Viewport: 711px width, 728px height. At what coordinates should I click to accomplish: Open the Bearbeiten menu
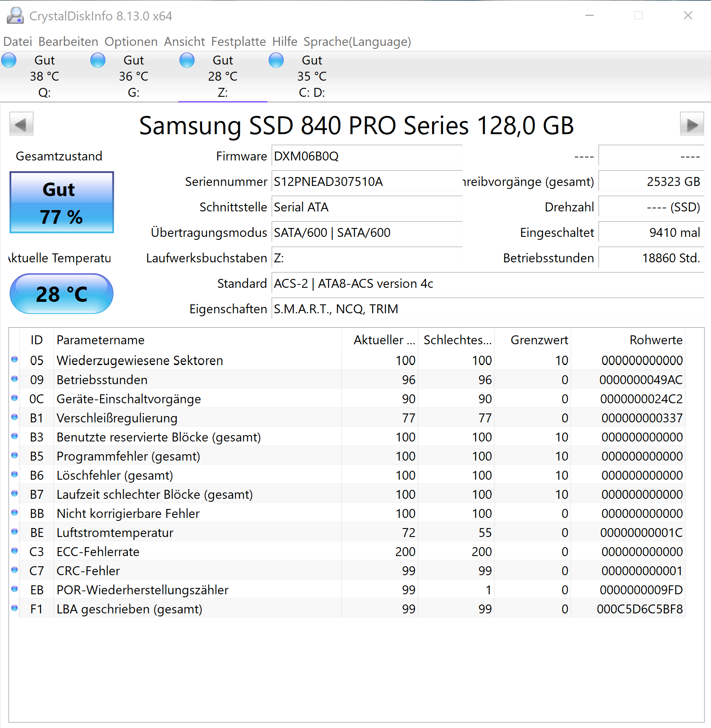pyautogui.click(x=68, y=42)
